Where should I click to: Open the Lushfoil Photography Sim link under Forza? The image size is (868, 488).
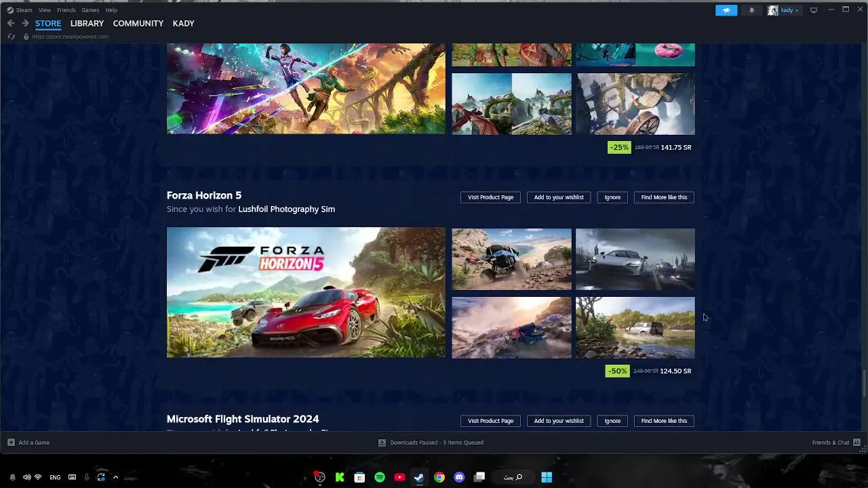pos(286,209)
